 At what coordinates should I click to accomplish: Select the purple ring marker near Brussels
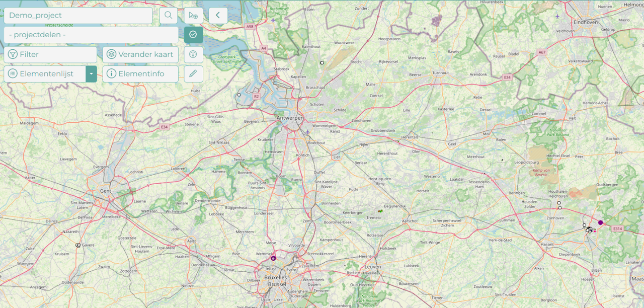[x=274, y=258]
